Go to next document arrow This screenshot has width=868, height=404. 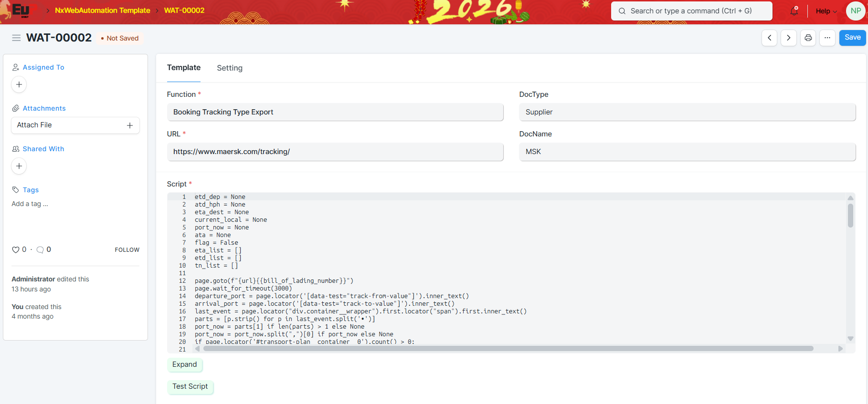click(788, 38)
